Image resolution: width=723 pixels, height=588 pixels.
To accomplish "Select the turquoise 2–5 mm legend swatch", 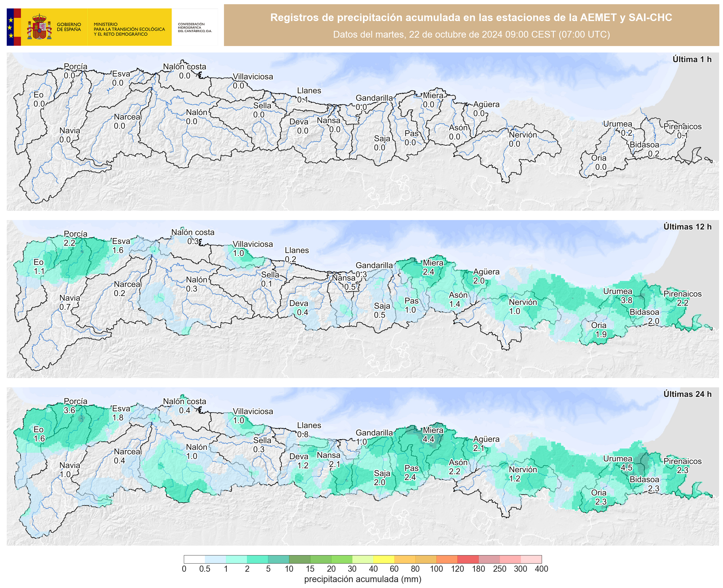I will pyautogui.click(x=257, y=559).
